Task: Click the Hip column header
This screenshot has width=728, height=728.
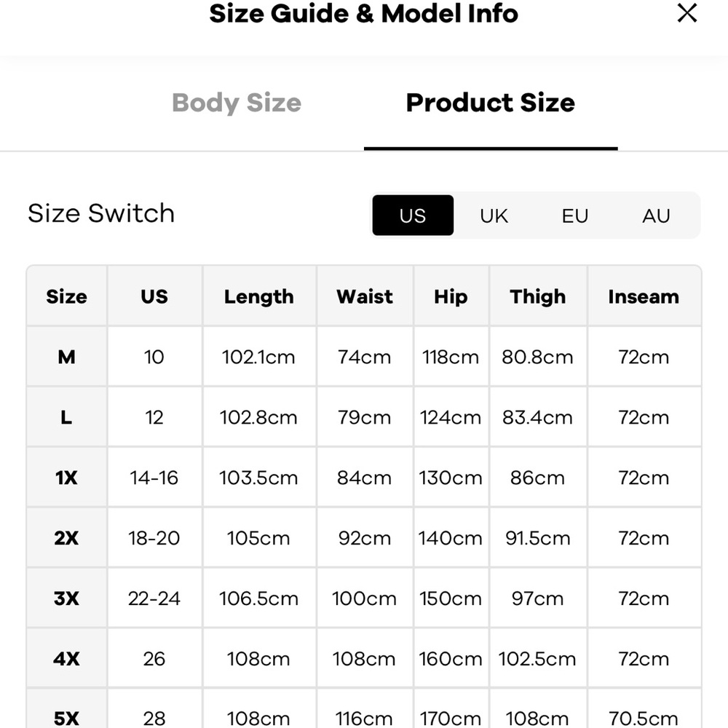Action: [x=451, y=296]
